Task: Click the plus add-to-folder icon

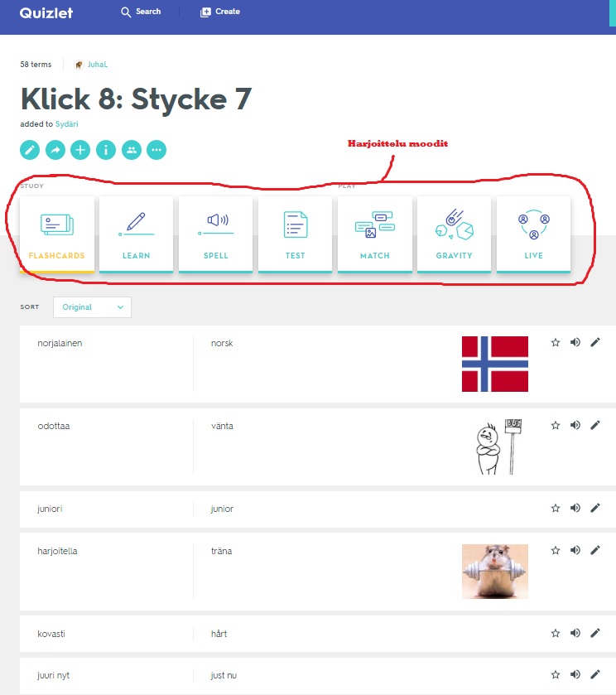Action: click(x=80, y=150)
